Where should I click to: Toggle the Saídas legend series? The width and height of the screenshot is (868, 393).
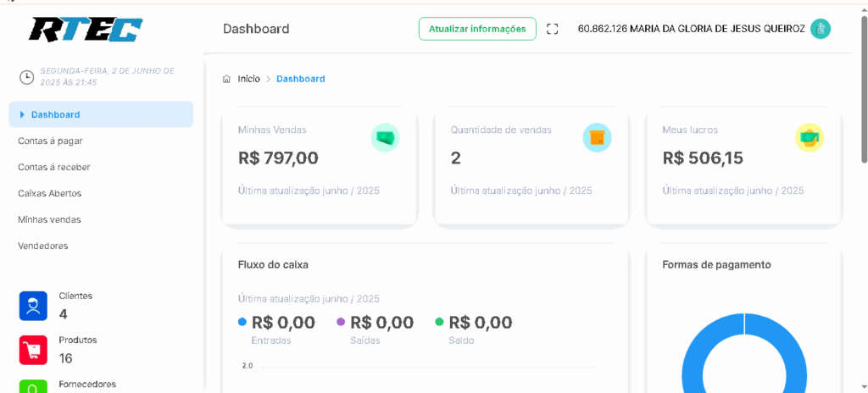pyautogui.click(x=341, y=322)
